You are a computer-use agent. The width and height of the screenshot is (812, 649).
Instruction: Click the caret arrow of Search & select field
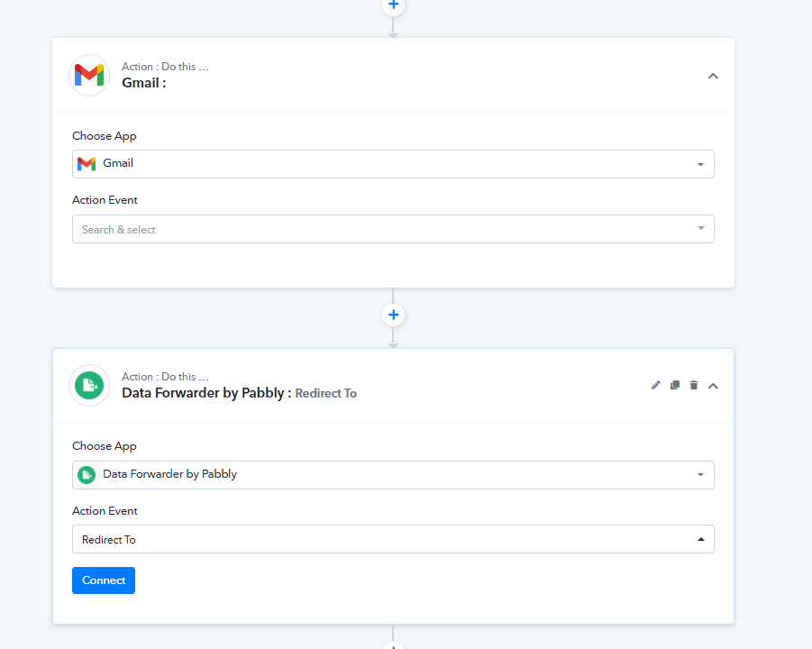tap(700, 228)
